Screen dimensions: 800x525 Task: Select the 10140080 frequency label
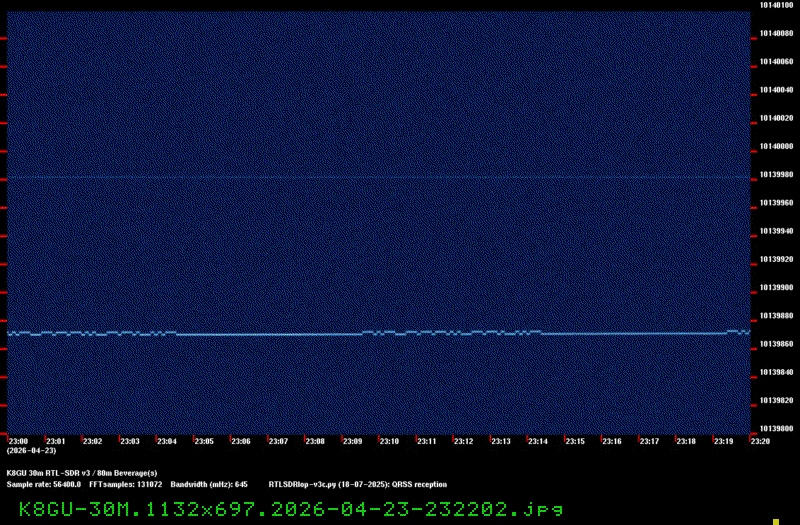pyautogui.click(x=777, y=34)
